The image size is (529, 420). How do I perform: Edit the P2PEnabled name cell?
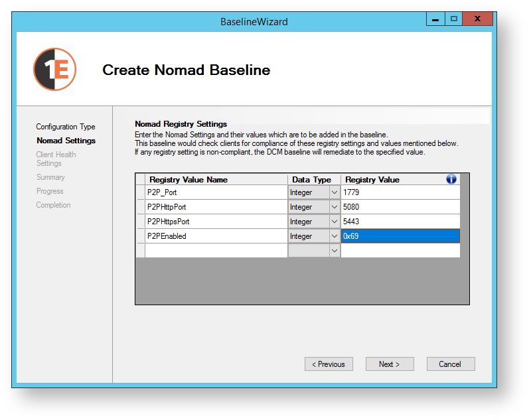[x=216, y=236]
